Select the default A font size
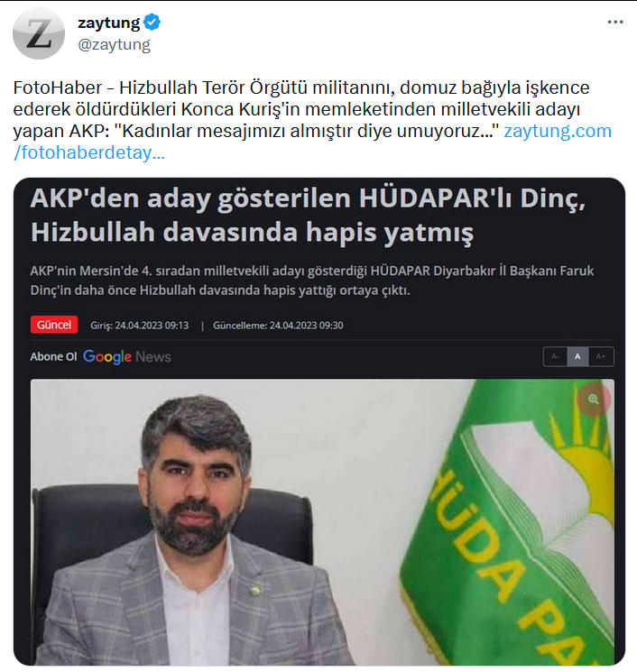 coord(577,356)
